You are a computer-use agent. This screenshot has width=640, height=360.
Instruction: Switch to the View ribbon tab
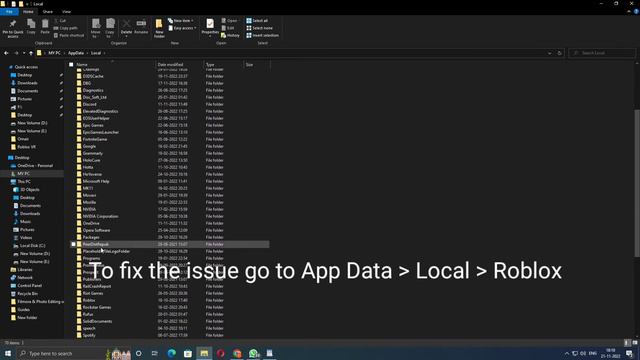pos(67,12)
